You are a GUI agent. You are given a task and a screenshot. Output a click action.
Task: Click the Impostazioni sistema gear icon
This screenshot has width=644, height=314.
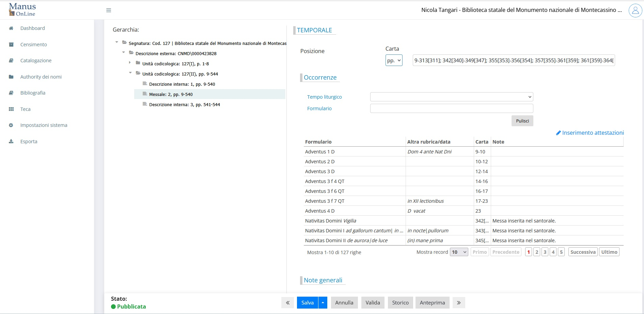11,125
